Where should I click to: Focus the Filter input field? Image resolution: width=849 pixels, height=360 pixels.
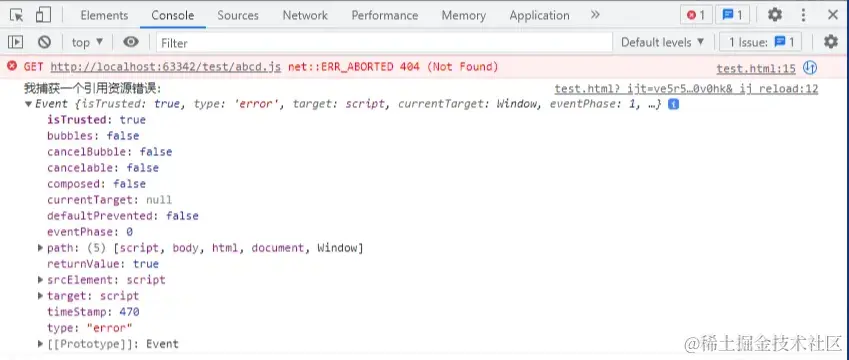pyautogui.click(x=384, y=42)
